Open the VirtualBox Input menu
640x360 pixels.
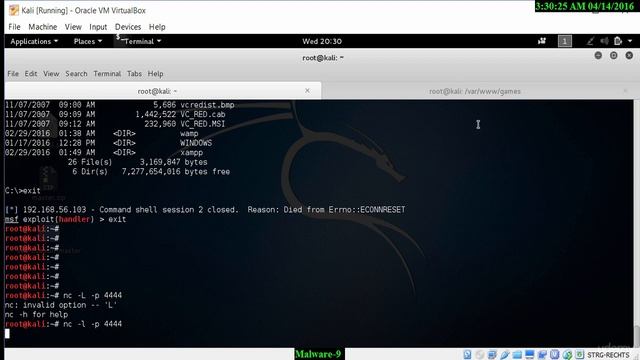point(98,27)
